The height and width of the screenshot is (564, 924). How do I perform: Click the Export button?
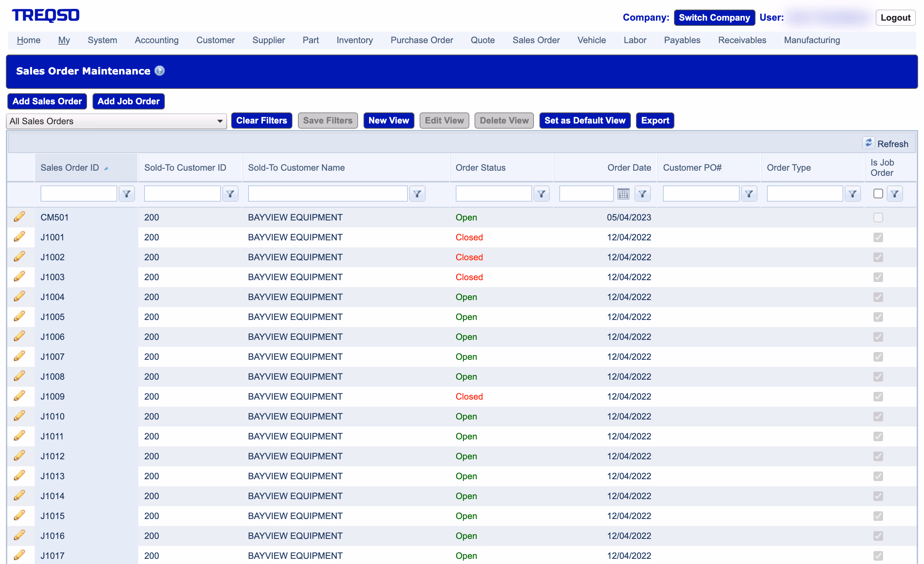655,121
